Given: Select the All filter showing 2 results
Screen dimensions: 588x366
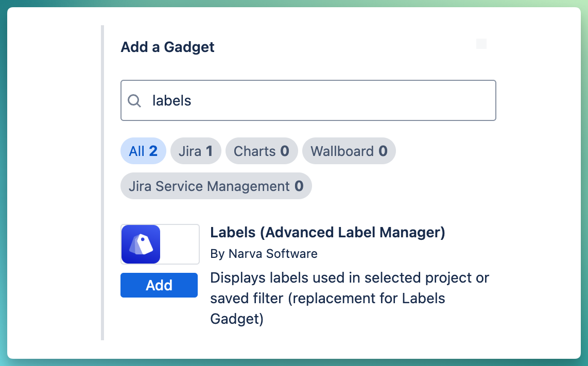Looking at the screenshot, I should (x=143, y=151).
